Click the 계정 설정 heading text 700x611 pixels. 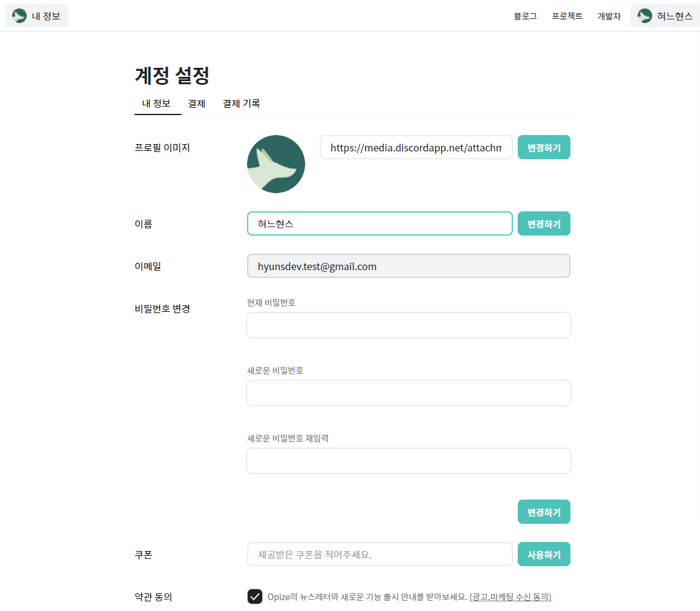click(x=172, y=75)
